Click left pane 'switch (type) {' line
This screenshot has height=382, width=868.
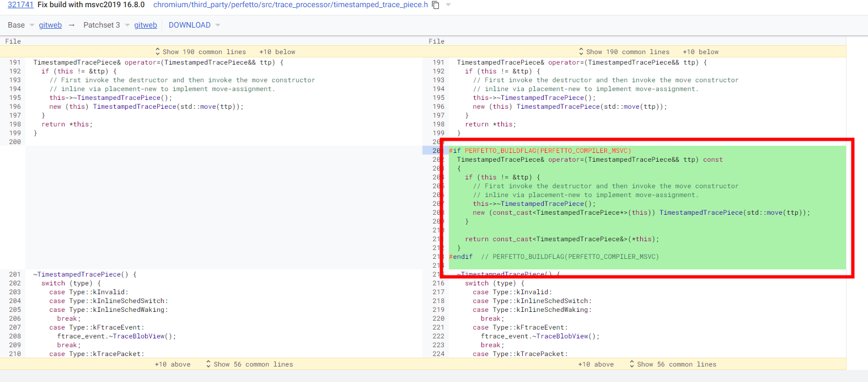(71, 283)
